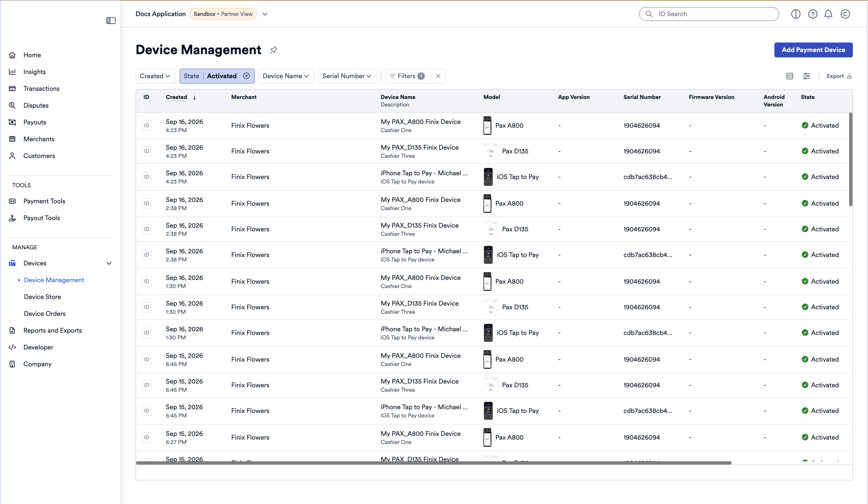Open Insights in sidebar
Screen dimensions: 868x504
[x=34, y=72]
